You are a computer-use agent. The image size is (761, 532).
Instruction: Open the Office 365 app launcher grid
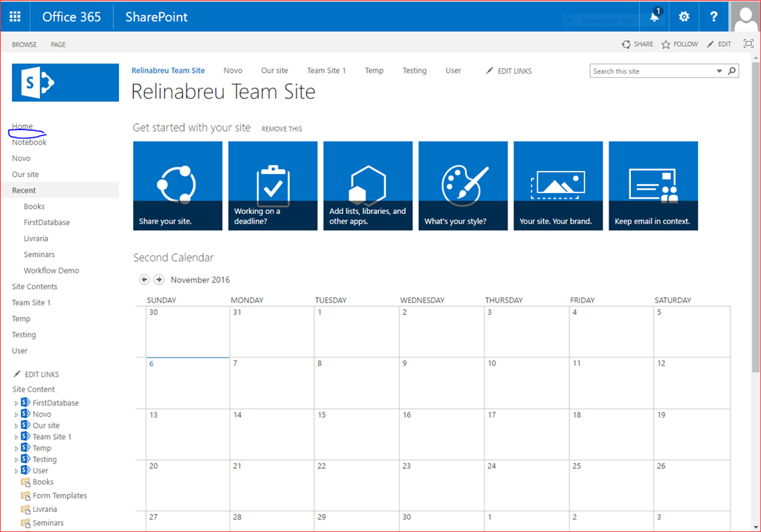15,16
